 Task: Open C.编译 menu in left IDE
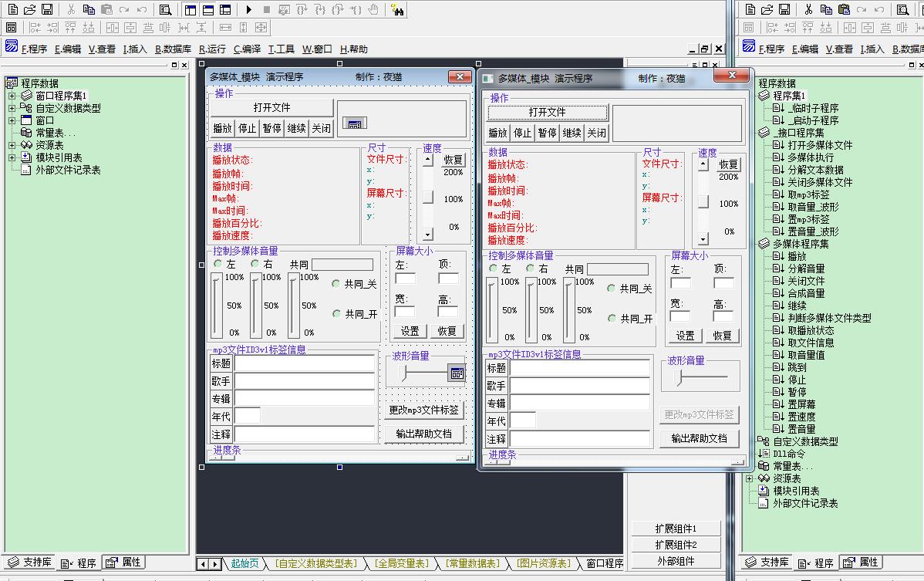247,49
